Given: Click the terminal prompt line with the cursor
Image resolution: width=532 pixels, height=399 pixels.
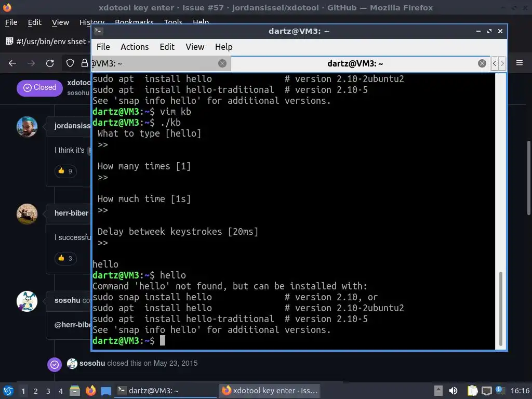Looking at the screenshot, I should tap(129, 341).
